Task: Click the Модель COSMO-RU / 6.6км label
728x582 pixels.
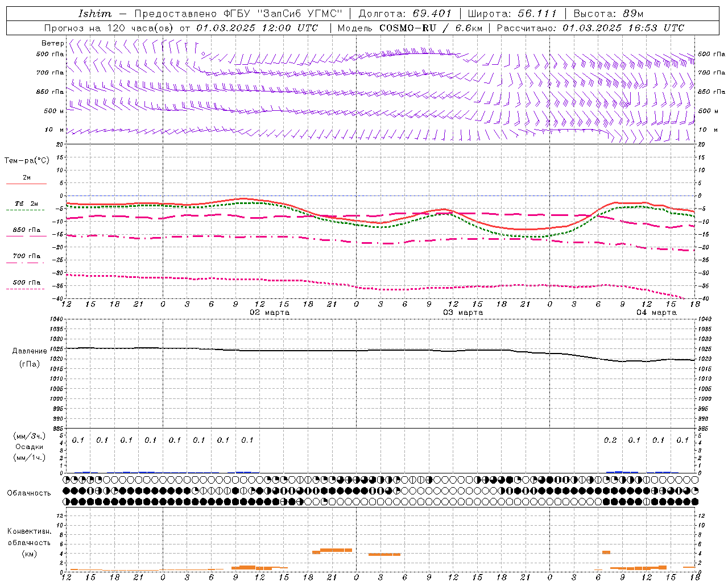Action: [409, 28]
